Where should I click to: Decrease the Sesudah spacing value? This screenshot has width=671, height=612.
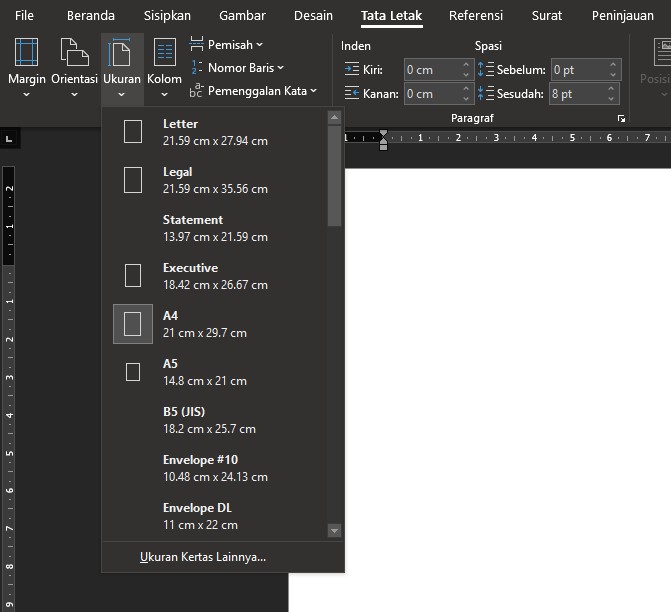tap(611, 99)
